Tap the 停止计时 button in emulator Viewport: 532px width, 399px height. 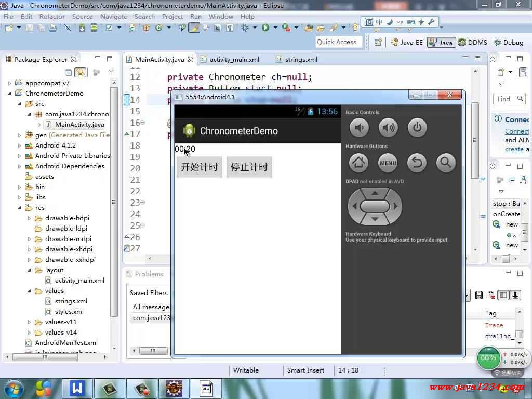249,167
